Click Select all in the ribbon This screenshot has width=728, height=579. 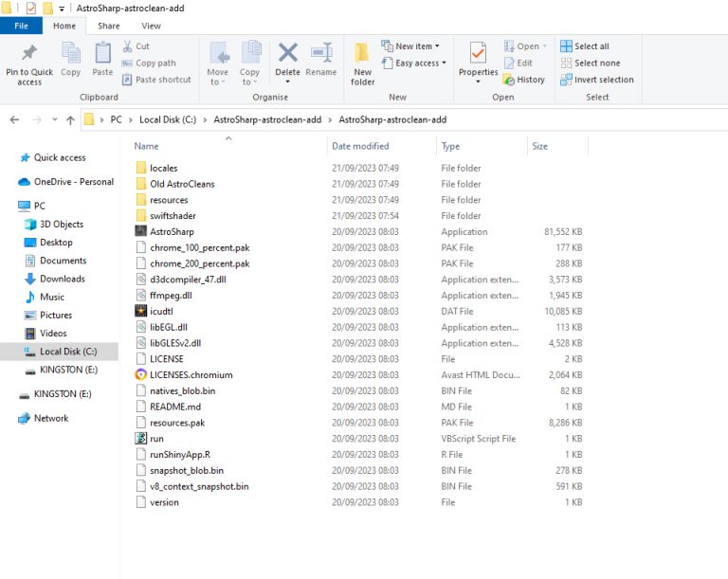tap(584, 46)
